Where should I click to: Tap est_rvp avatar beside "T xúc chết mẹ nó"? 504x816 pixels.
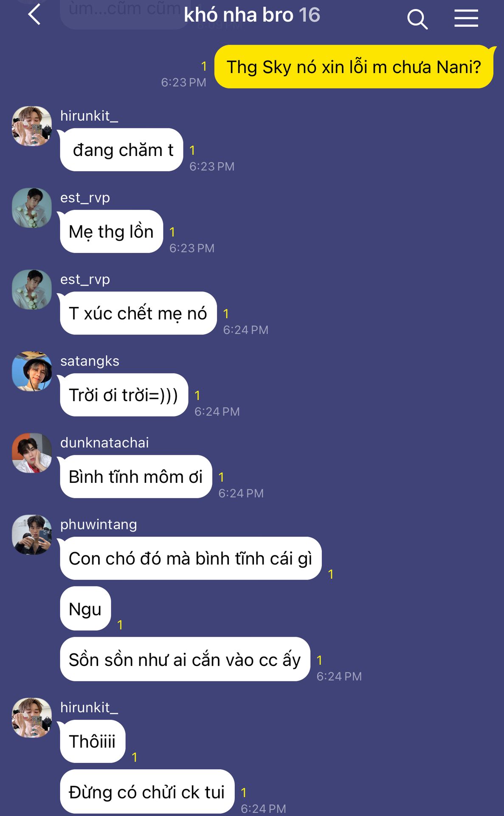(32, 289)
